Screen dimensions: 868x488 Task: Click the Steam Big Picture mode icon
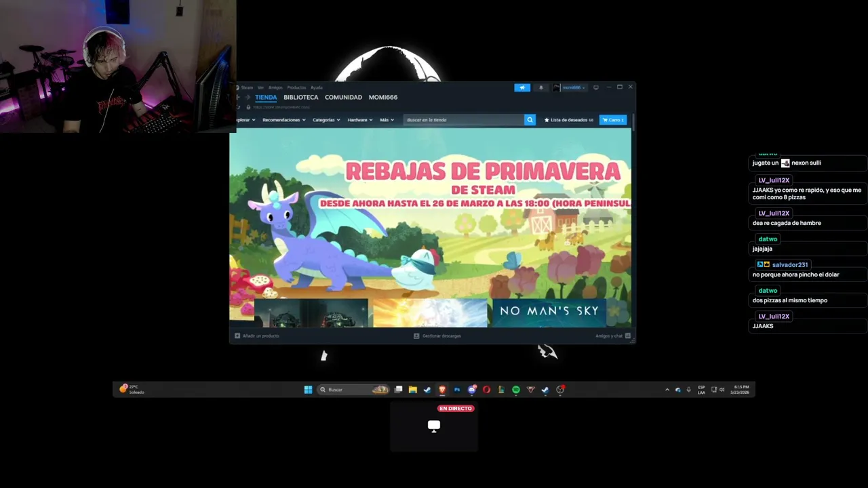click(595, 87)
